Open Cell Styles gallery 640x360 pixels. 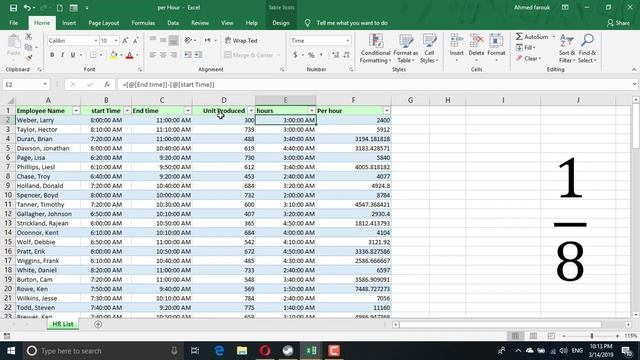(429, 48)
